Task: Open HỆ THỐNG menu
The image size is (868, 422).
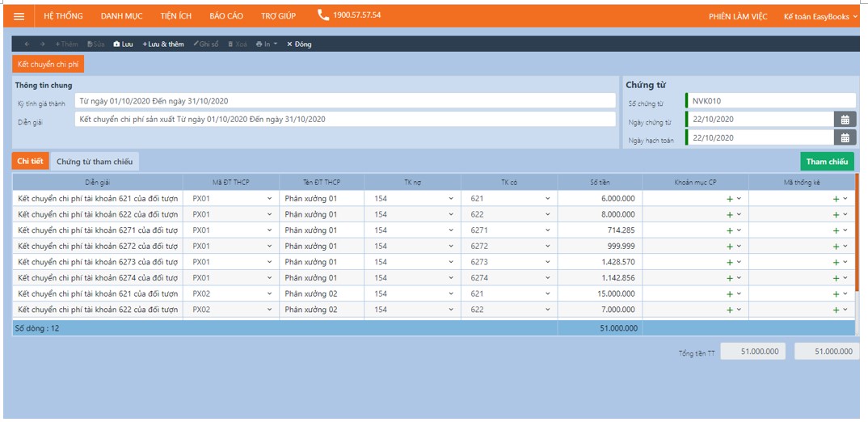Action: [63, 16]
